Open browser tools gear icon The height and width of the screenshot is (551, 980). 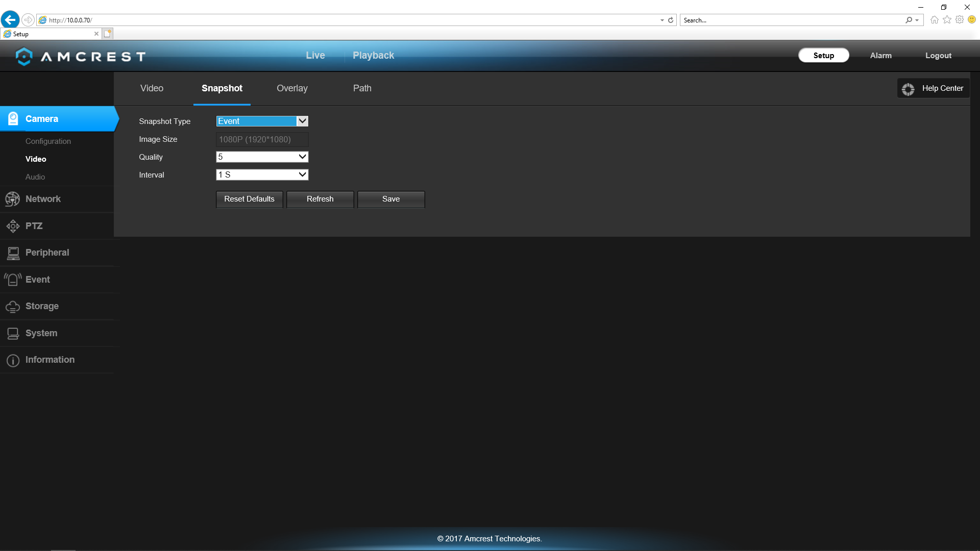tap(960, 20)
